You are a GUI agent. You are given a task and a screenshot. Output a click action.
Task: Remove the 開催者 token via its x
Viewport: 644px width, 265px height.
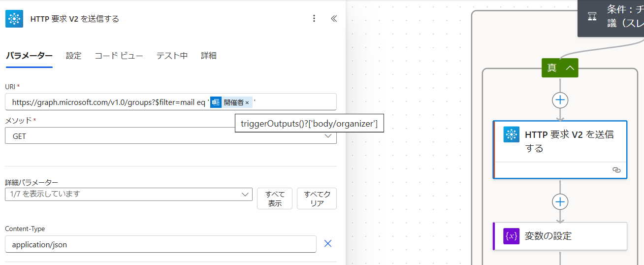coord(247,102)
